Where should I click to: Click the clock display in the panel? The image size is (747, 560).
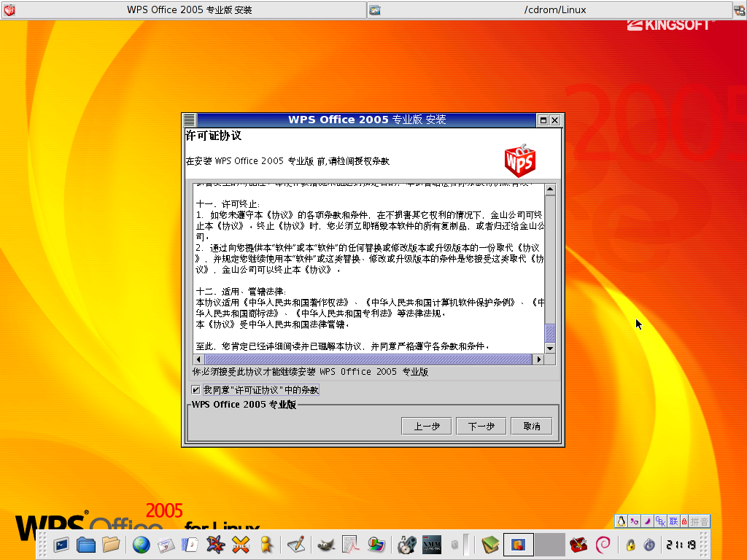[682, 544]
